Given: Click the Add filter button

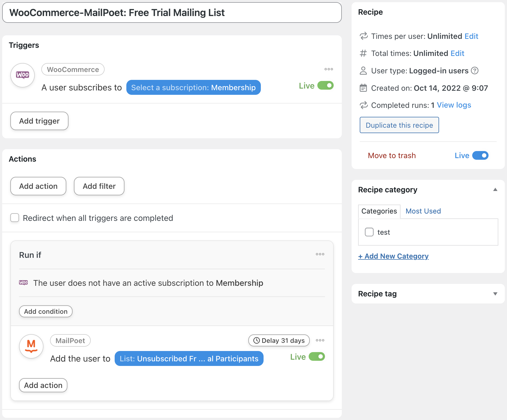Looking at the screenshot, I should click(99, 186).
